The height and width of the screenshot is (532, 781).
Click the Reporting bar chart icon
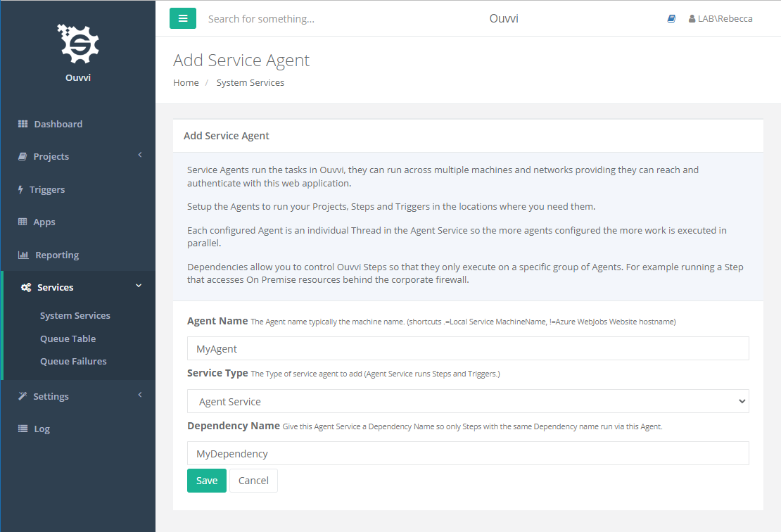click(x=23, y=255)
